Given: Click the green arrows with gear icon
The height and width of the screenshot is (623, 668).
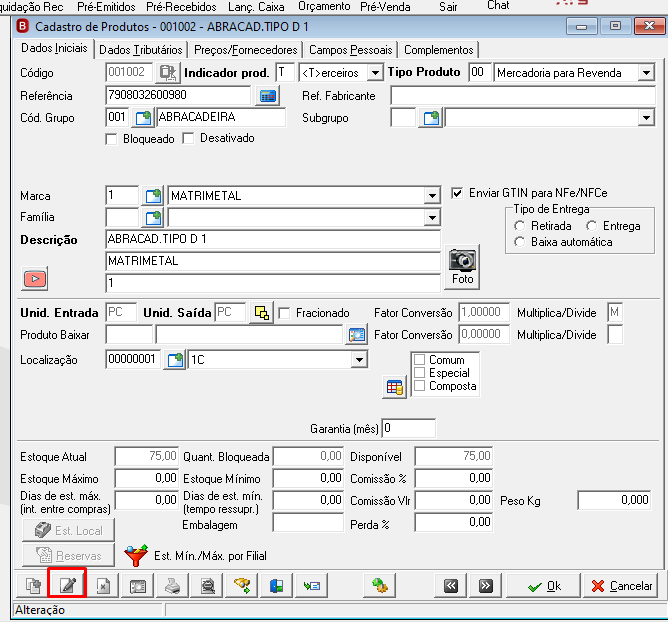Looking at the screenshot, I should click(x=380, y=586).
